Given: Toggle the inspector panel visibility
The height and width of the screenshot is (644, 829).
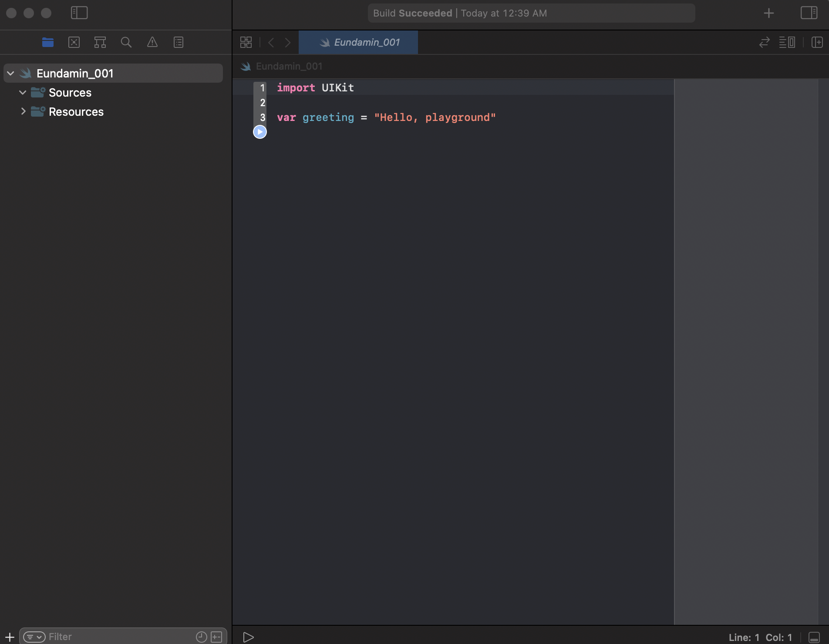Looking at the screenshot, I should coord(809,13).
